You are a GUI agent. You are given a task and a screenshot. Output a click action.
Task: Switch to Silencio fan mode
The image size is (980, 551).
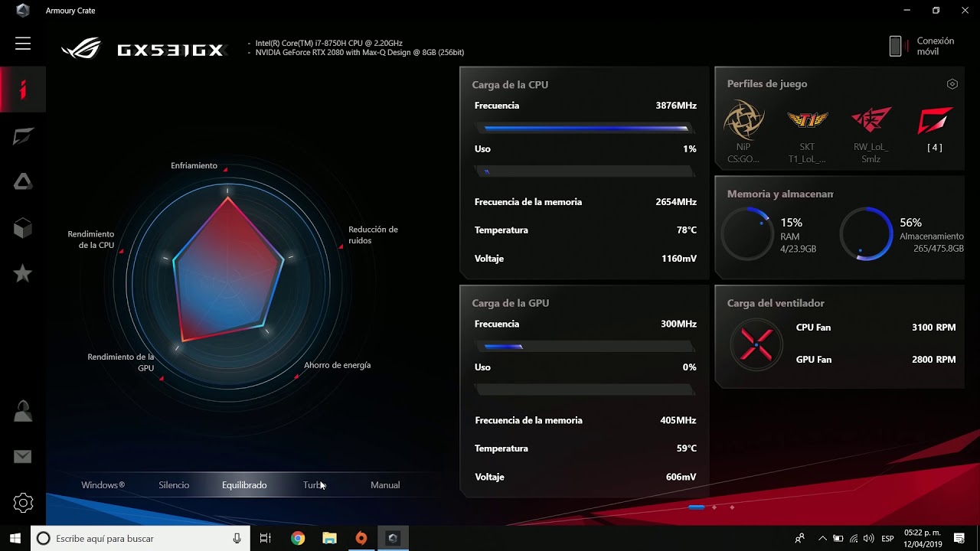tap(174, 485)
